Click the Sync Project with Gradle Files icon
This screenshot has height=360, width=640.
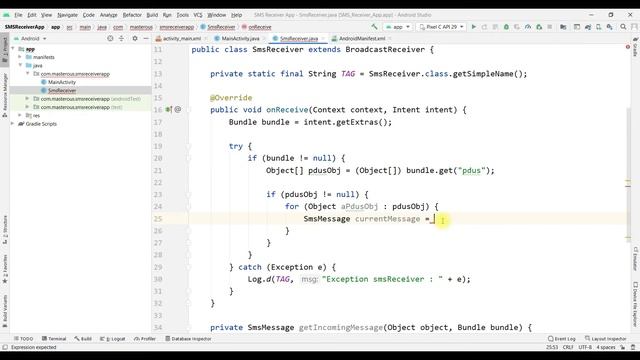(x=588, y=27)
